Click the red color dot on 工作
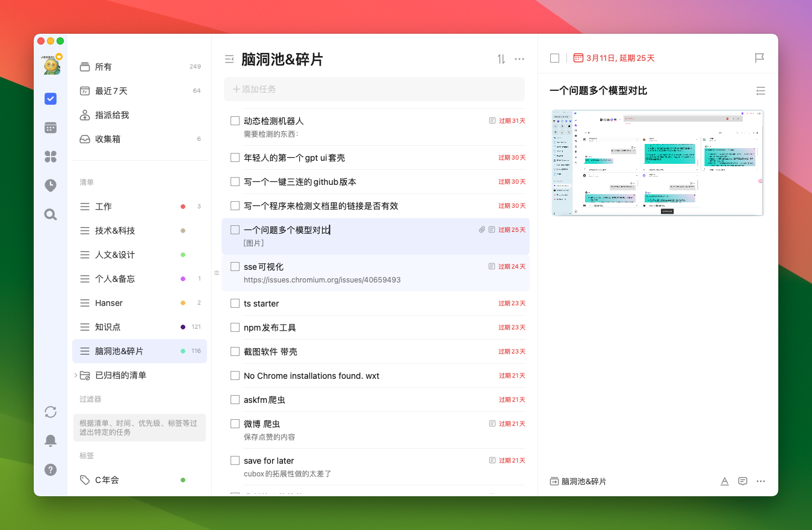This screenshot has width=812, height=530. point(183,207)
